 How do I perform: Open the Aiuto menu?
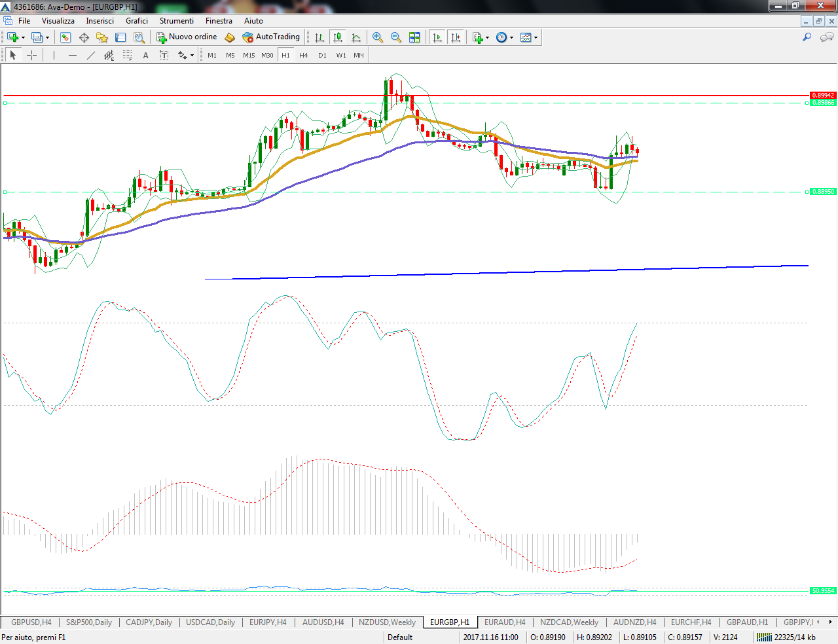[253, 21]
